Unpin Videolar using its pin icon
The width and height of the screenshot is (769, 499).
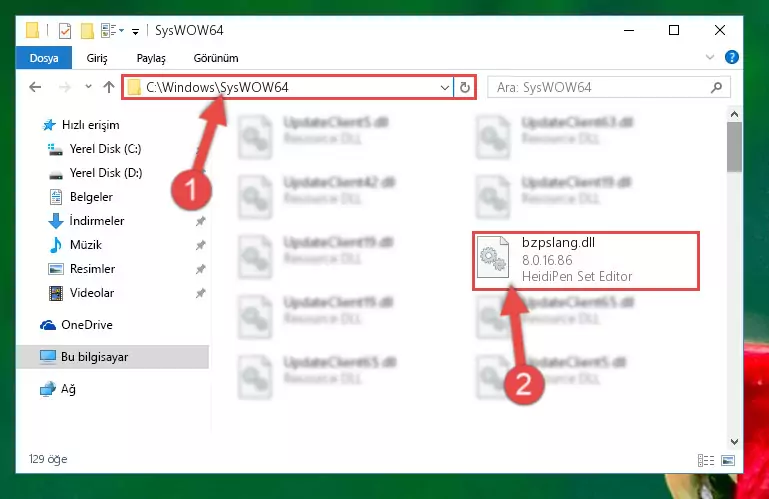[x=200, y=293]
